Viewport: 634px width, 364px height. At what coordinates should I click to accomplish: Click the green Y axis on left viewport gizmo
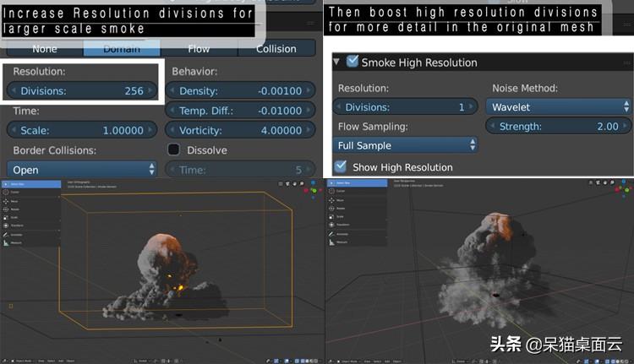pyautogui.click(x=314, y=191)
